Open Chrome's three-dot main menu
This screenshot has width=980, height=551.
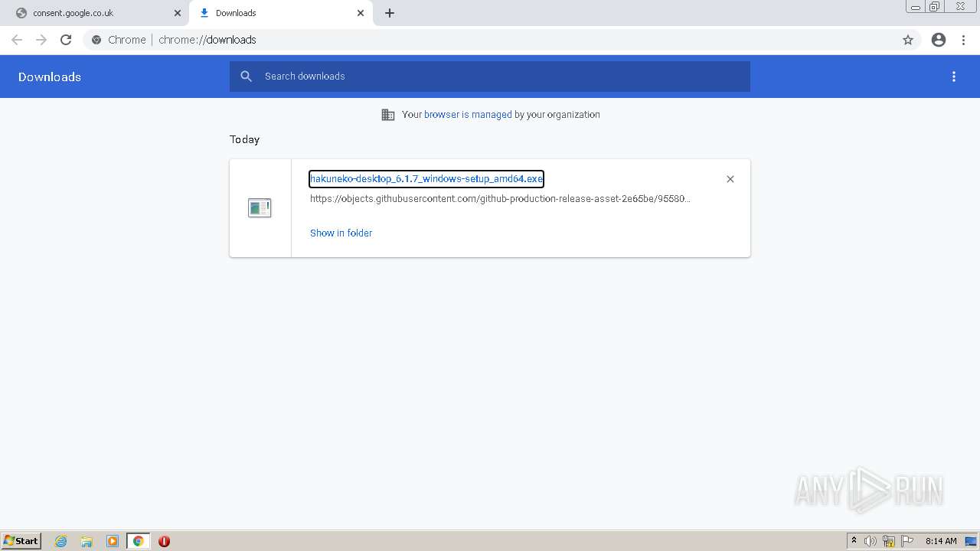pyautogui.click(x=963, y=40)
